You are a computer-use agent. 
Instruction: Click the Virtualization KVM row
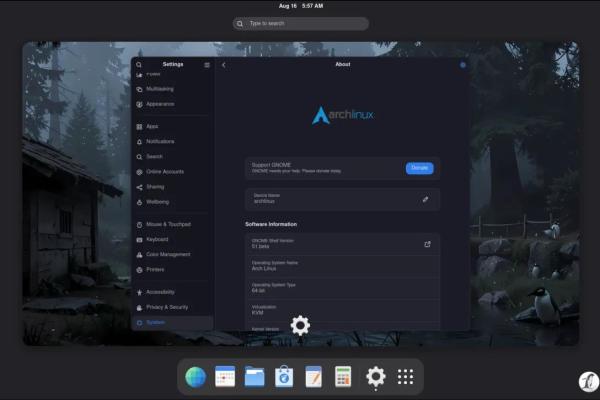(342, 310)
